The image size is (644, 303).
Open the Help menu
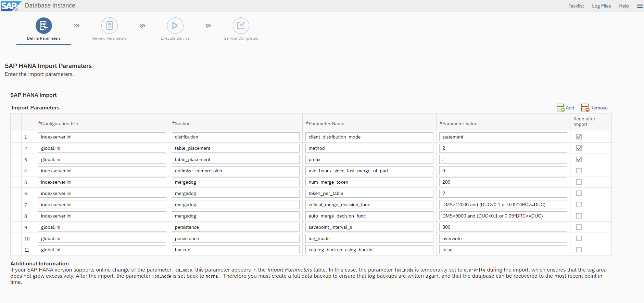point(624,6)
